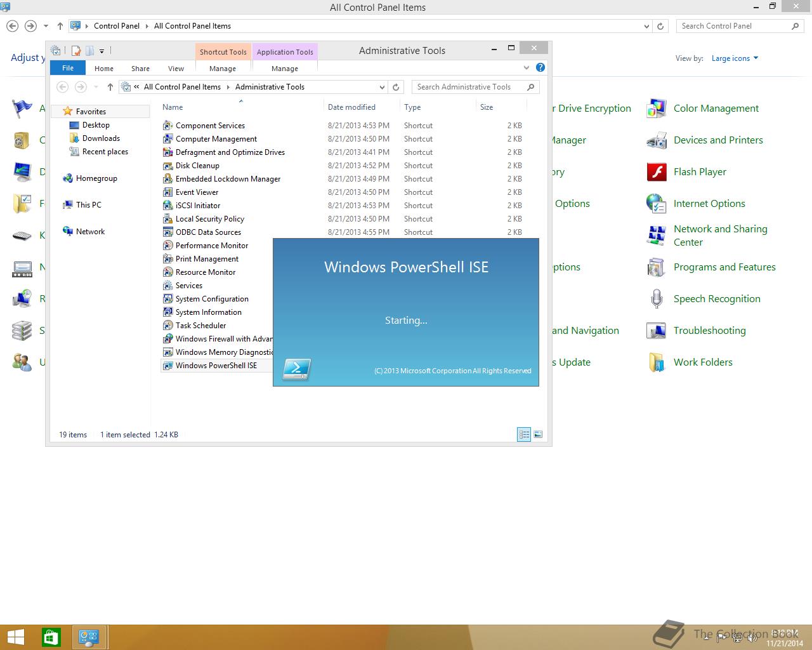Select the Disk Cleanup icon
This screenshot has height=650, width=812.
point(167,166)
